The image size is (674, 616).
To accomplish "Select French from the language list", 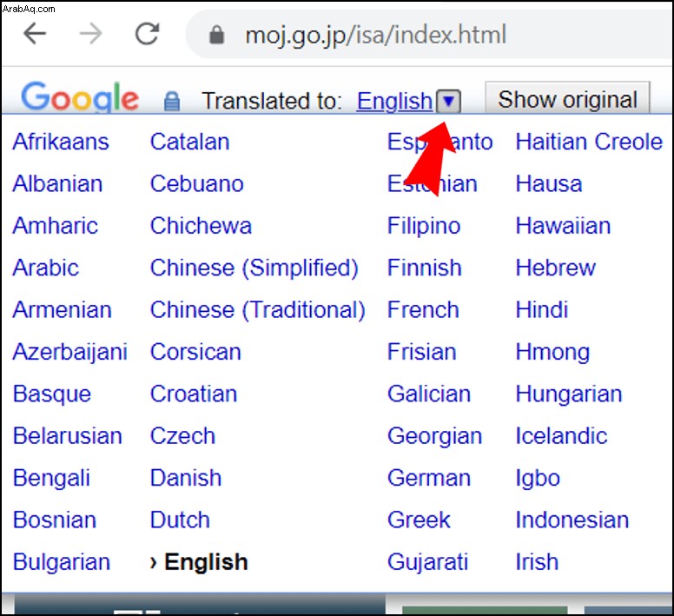I will (x=423, y=310).
